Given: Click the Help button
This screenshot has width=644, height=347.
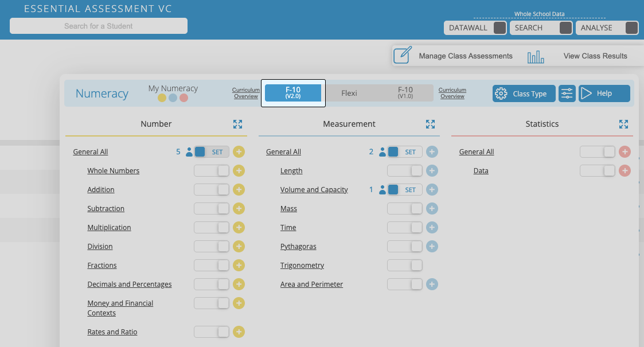Looking at the screenshot, I should pyautogui.click(x=604, y=93).
